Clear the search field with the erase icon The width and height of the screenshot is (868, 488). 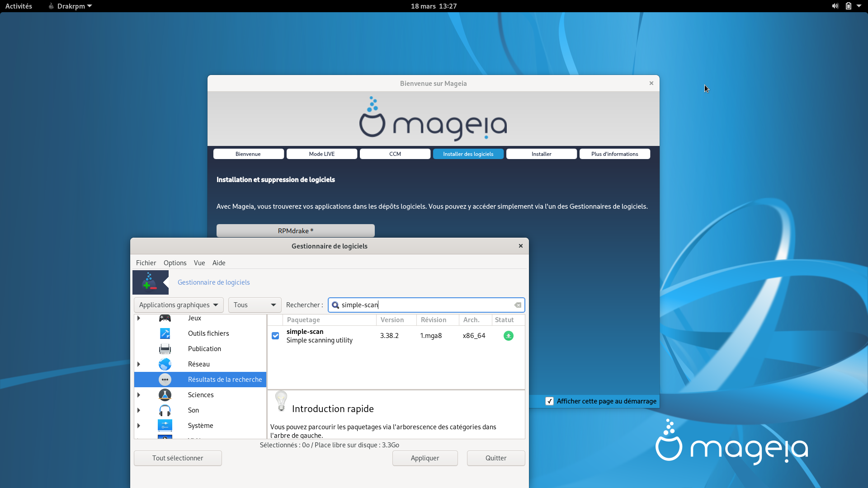click(518, 305)
